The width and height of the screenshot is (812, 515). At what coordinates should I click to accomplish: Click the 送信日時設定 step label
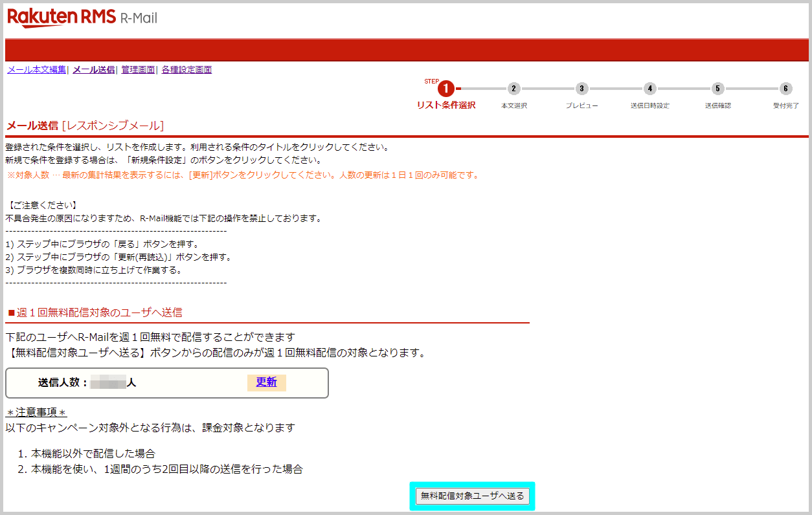point(650,105)
